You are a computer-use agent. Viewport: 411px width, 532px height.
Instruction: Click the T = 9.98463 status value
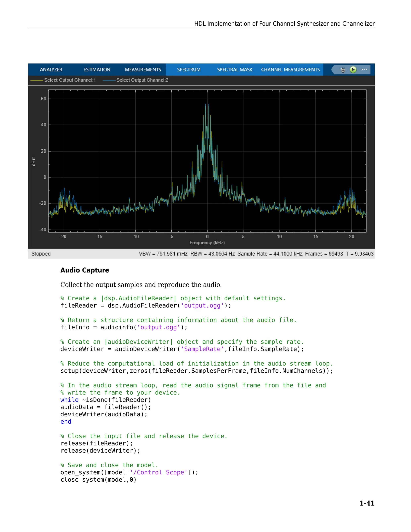pyautogui.click(x=360, y=254)
